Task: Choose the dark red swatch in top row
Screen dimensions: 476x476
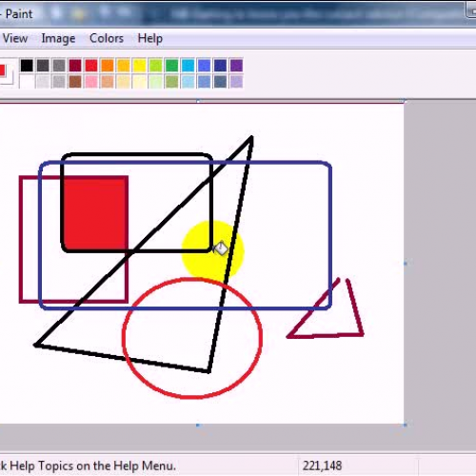Action: pyautogui.click(x=75, y=66)
